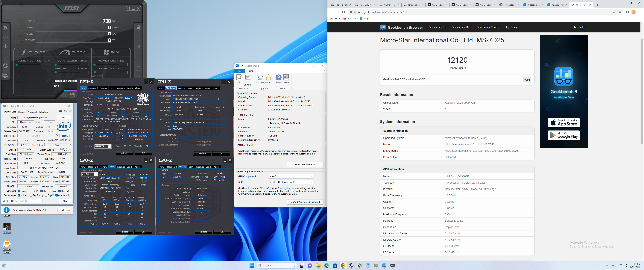Viewport: 644px width, 270px height.
Task: Expand the Account menu in Geekbench Browser
Action: pos(579,27)
